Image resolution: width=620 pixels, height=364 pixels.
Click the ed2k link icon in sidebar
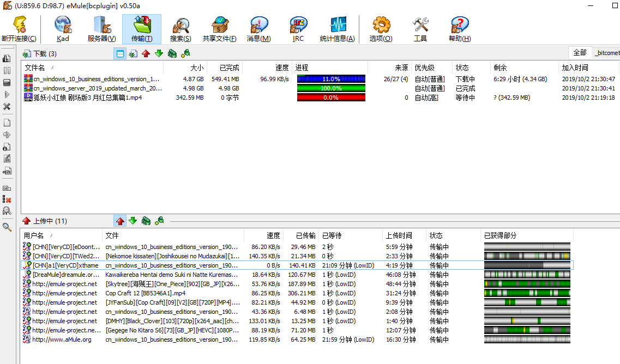point(7,171)
